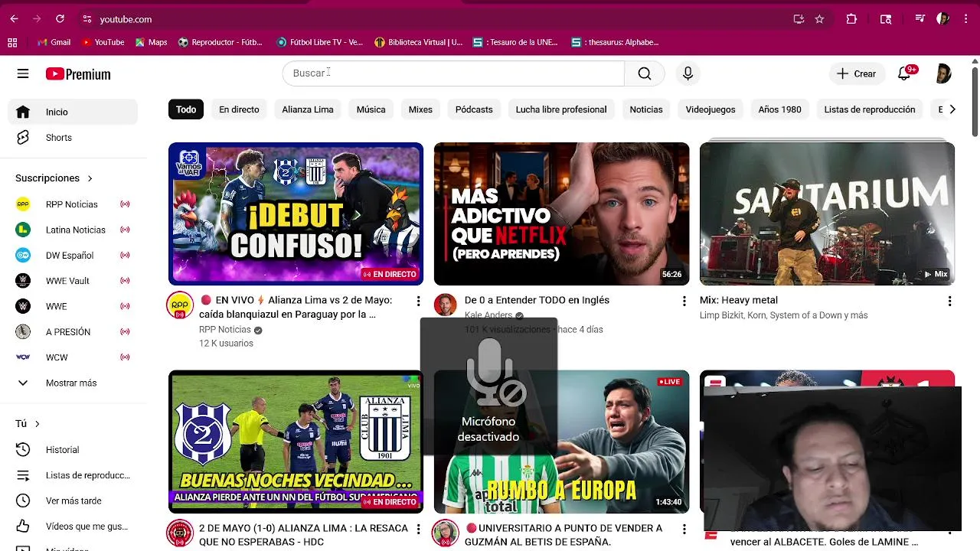Open Ver más tarde in sidebar
Screen dimensions: 980x551
(x=73, y=500)
